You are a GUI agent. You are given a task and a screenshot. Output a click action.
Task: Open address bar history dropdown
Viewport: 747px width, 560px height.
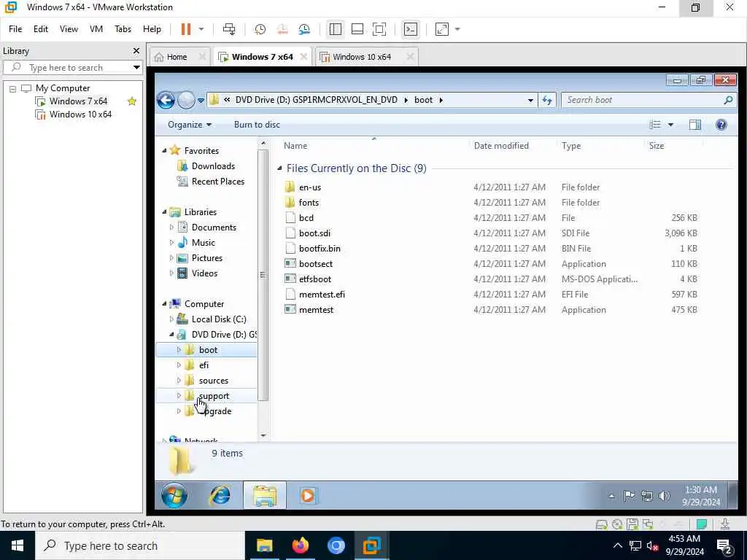[530, 100]
